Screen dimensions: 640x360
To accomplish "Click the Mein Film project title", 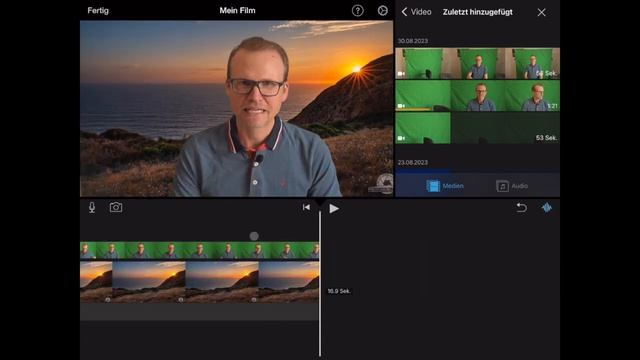I will (x=238, y=11).
